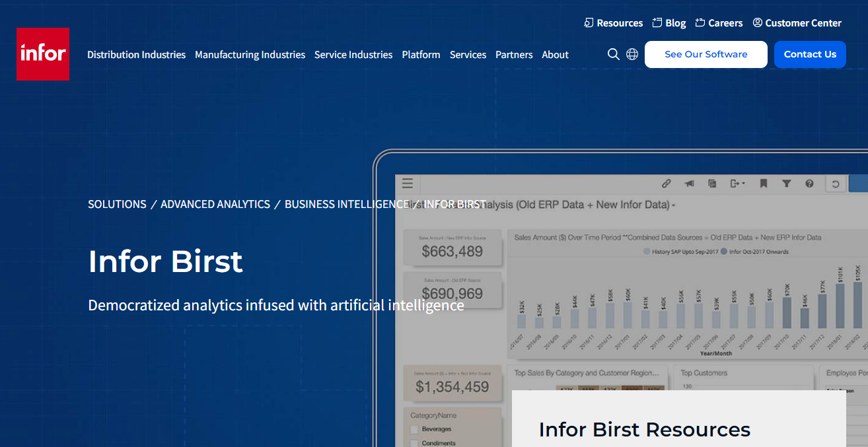Click the dashboard help question icon
The height and width of the screenshot is (447, 868).
pyautogui.click(x=809, y=184)
